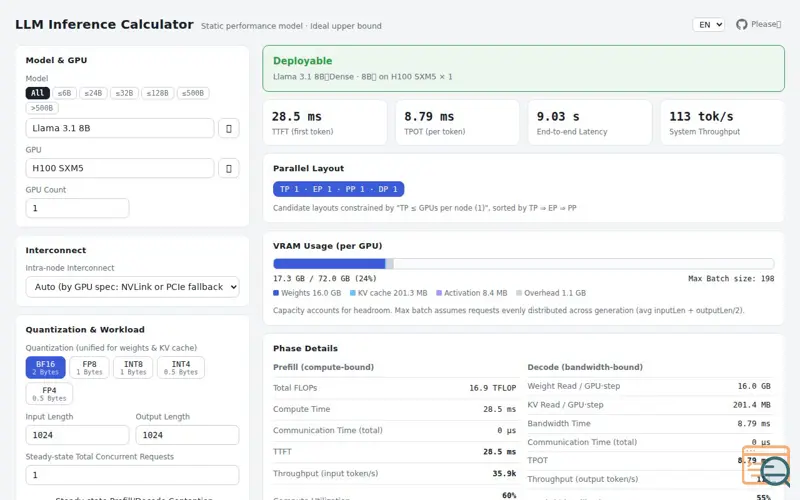Click the 17.3 GB / 72.0 GB (24%) text
This screenshot has width=800, height=500.
tap(324, 279)
